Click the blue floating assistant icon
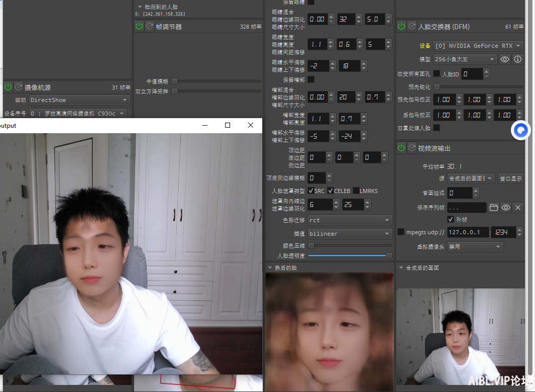Image resolution: width=535 pixels, height=392 pixels. pyautogui.click(x=520, y=130)
